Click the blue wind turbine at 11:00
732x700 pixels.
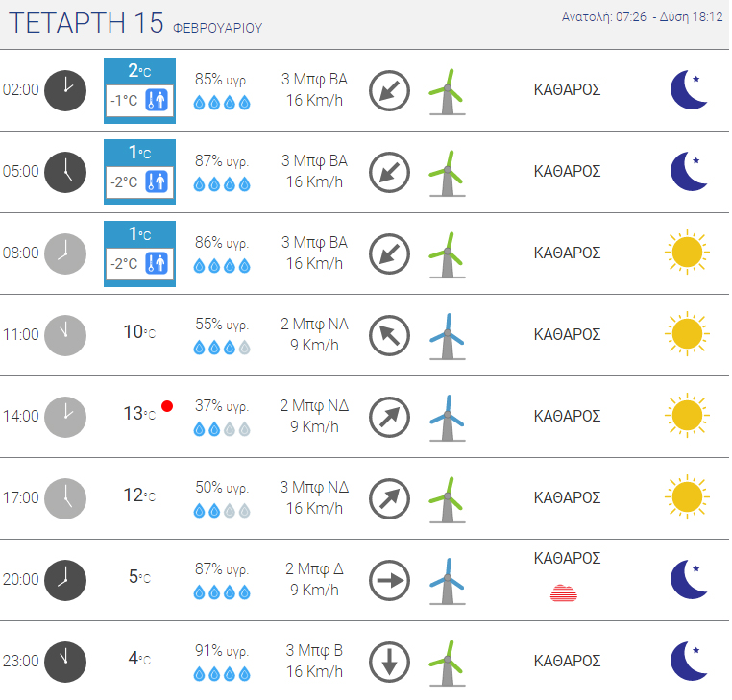448,336
